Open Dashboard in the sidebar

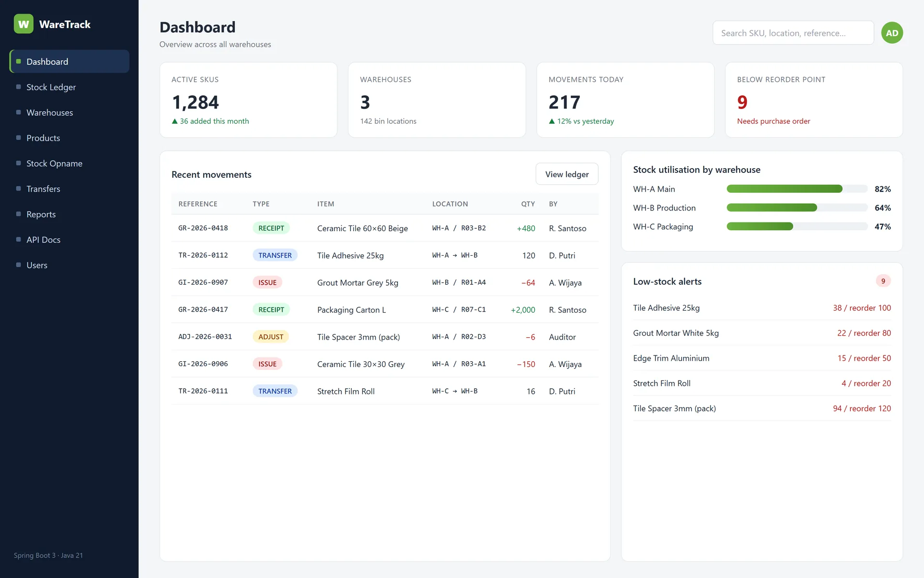(x=69, y=62)
